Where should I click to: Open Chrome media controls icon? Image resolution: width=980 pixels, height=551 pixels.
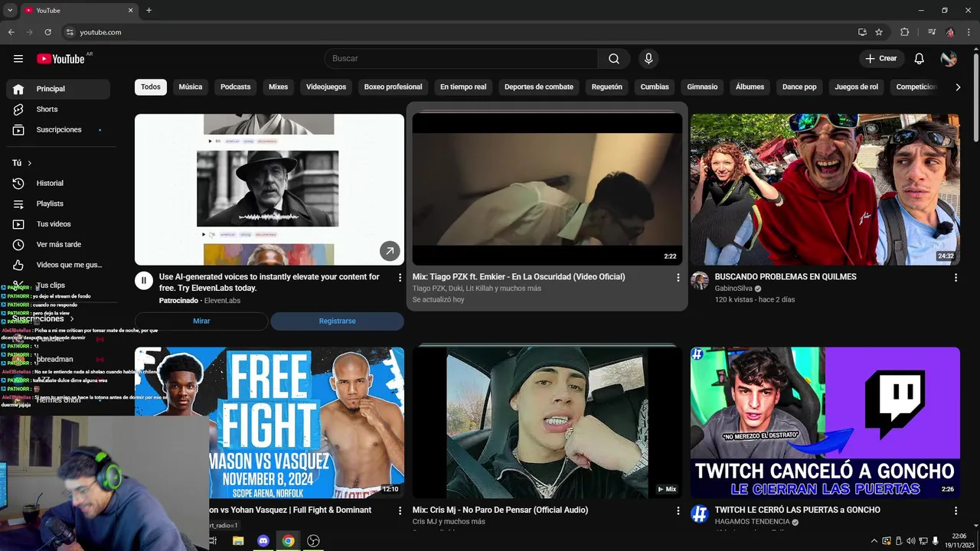pyautogui.click(x=932, y=32)
